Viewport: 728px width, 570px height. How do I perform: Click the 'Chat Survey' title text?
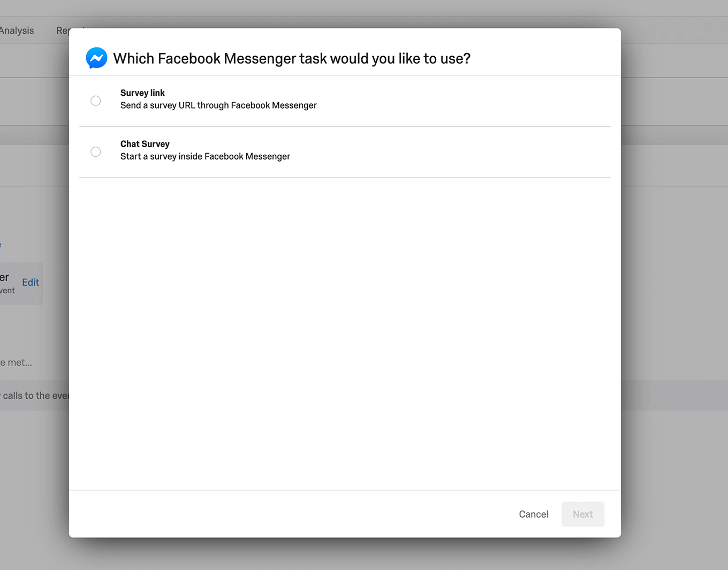[x=145, y=144]
